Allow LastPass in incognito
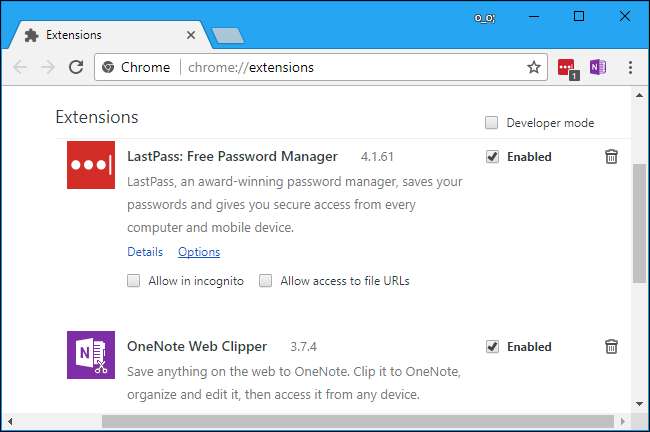 click(134, 281)
